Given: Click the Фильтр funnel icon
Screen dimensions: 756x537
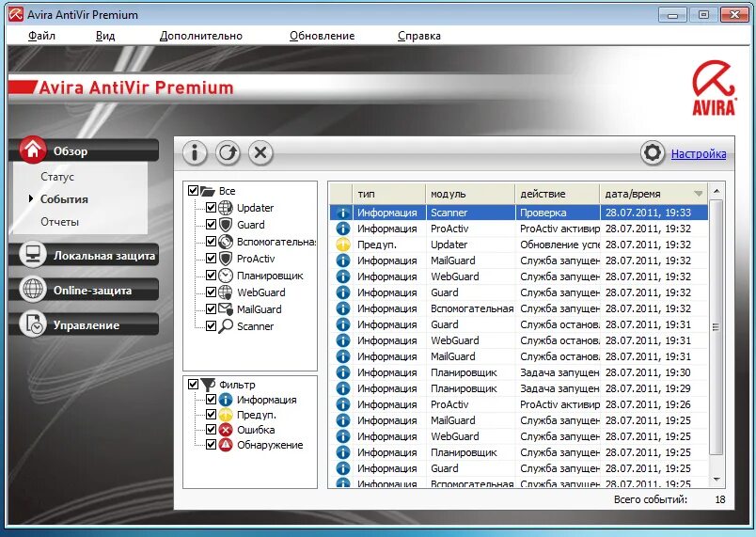Looking at the screenshot, I should (208, 385).
